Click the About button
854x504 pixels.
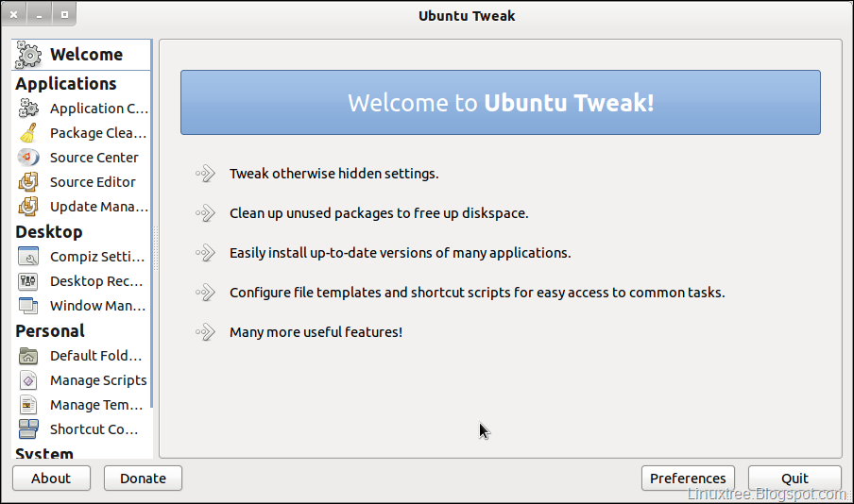click(51, 479)
